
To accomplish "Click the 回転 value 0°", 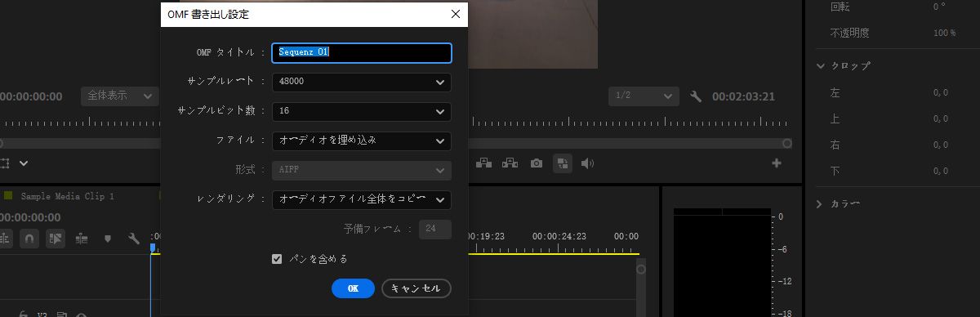I will pos(938,7).
